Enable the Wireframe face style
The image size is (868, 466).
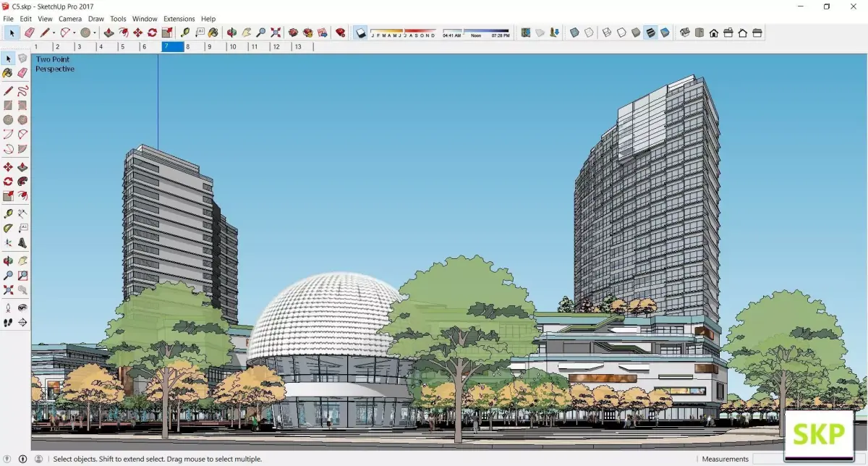click(607, 33)
